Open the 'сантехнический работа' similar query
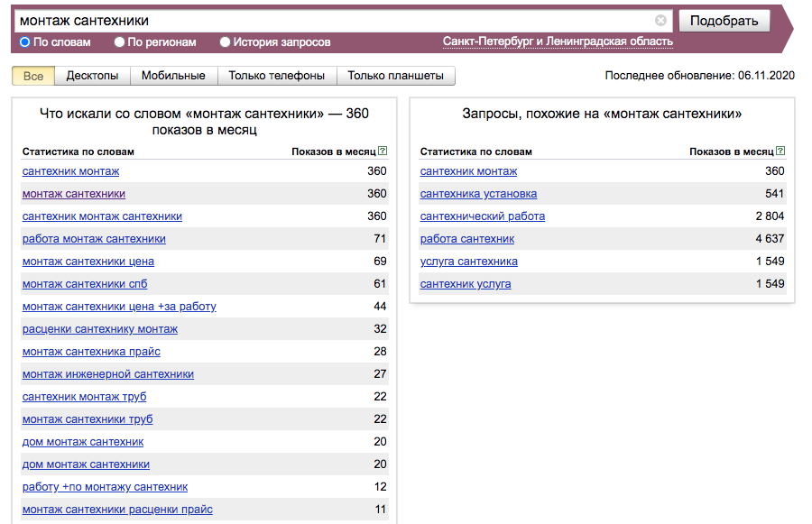This screenshot has height=524, width=812. (x=483, y=216)
